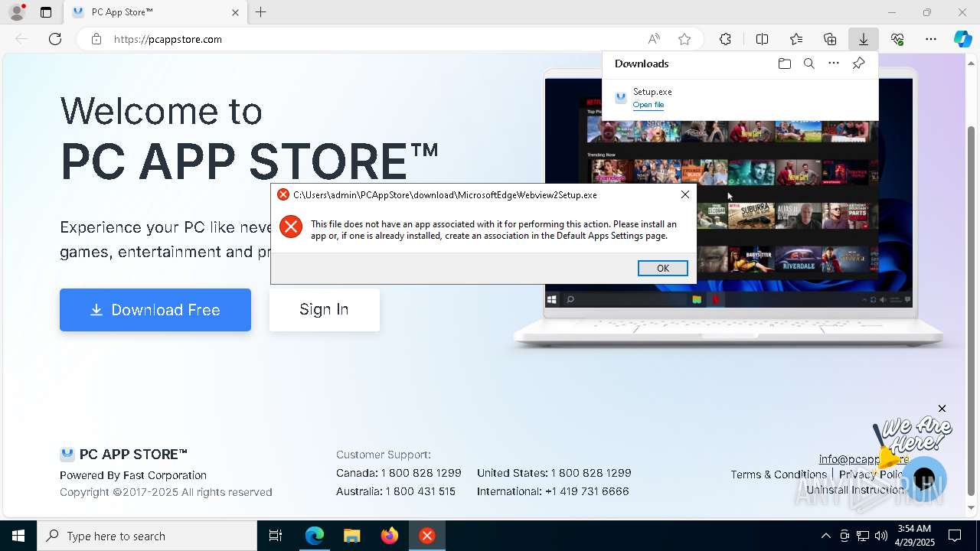Open the network tray icon
Image resolution: width=980 pixels, height=551 pixels.
pos(863,536)
